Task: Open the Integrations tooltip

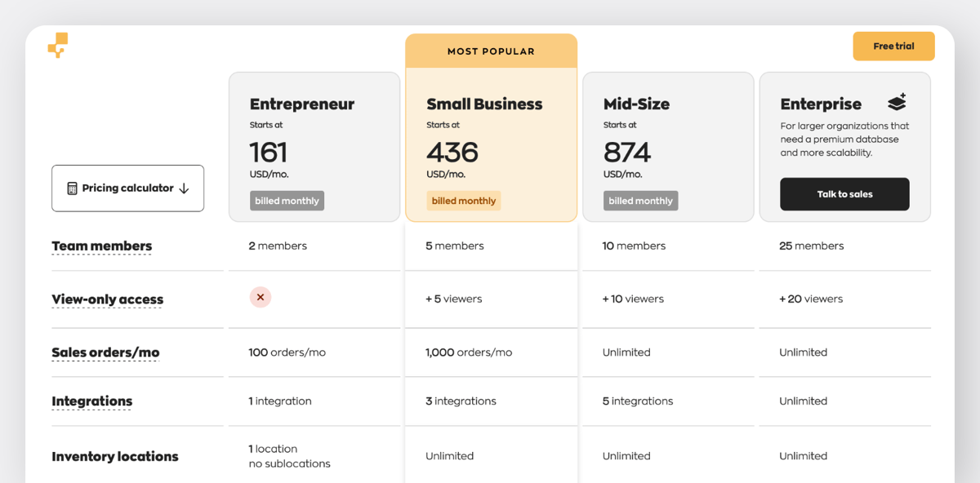Action: pyautogui.click(x=91, y=401)
